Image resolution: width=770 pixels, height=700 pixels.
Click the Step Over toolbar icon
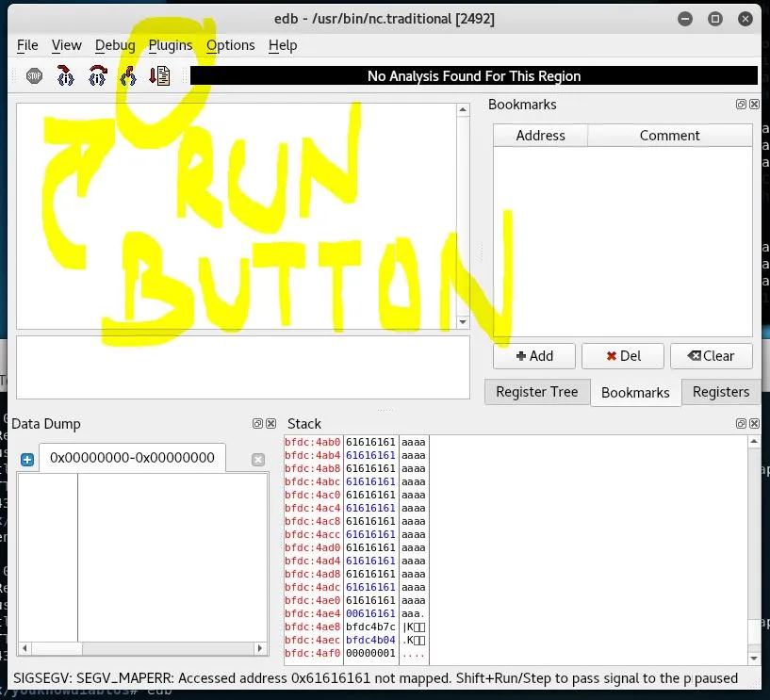(x=97, y=76)
